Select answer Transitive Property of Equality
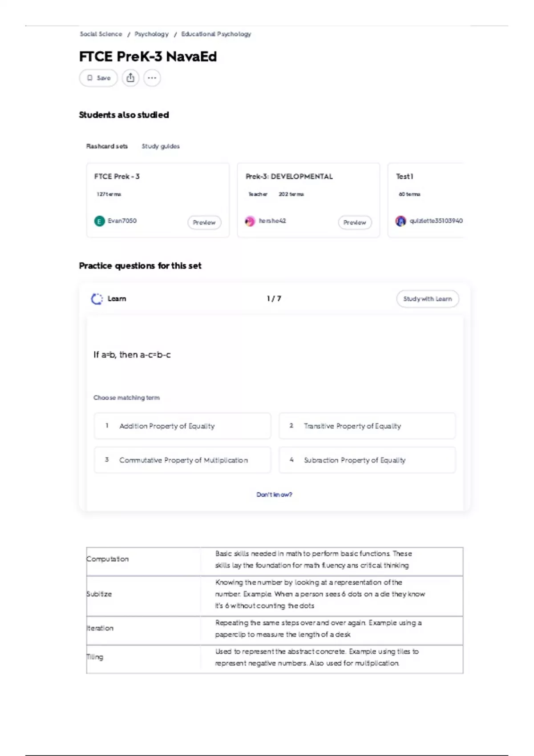Screen dimensions: 534x756 click(367, 426)
